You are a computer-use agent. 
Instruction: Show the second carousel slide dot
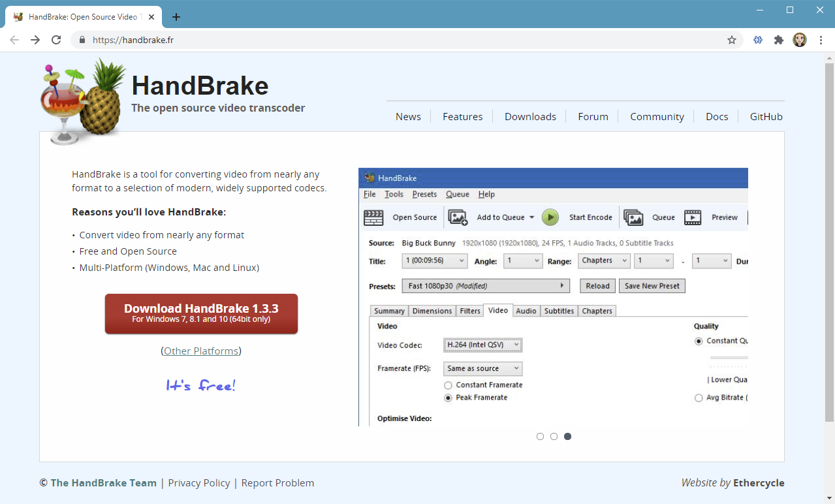coord(554,437)
